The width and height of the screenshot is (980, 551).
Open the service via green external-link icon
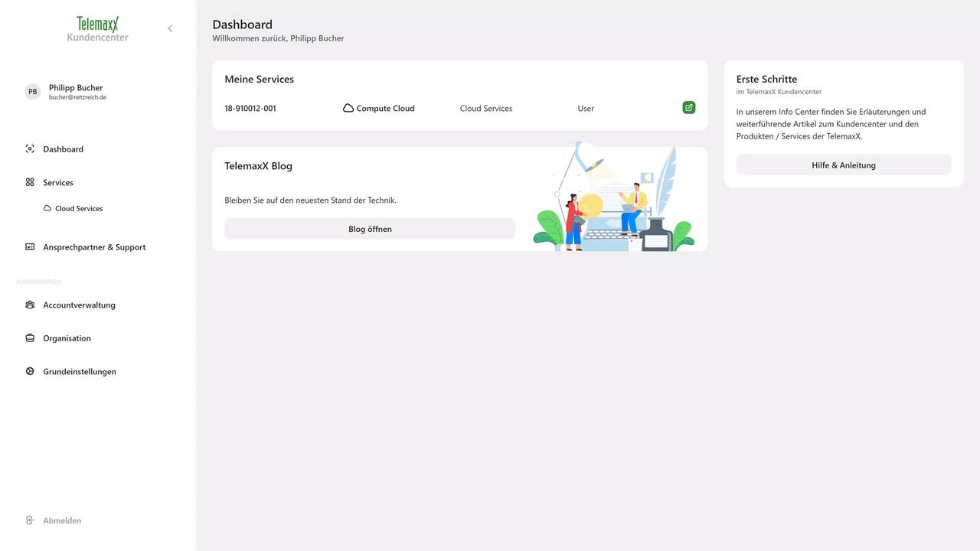689,108
